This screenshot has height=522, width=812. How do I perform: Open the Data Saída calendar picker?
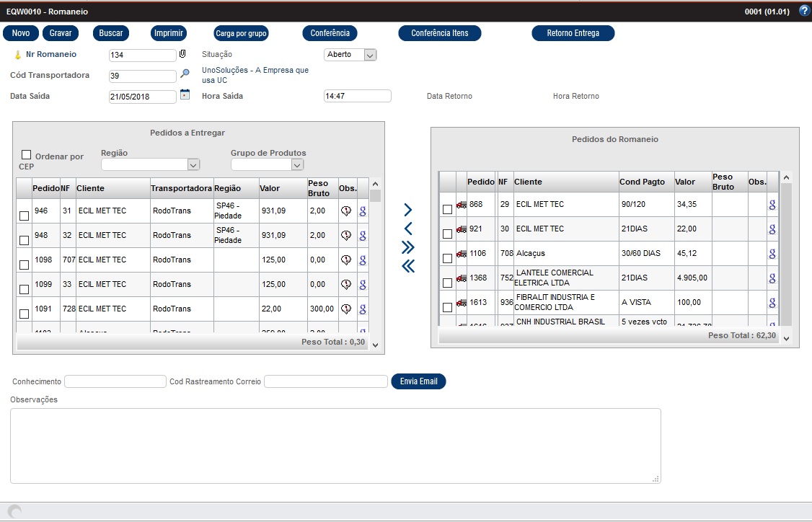pos(185,94)
